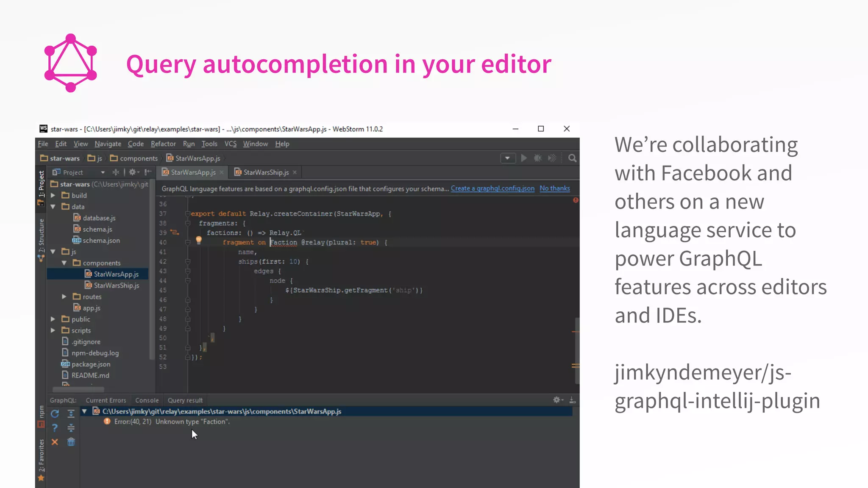
Task: Click Collapse All icon in GraphQL panel
Action: (71, 428)
